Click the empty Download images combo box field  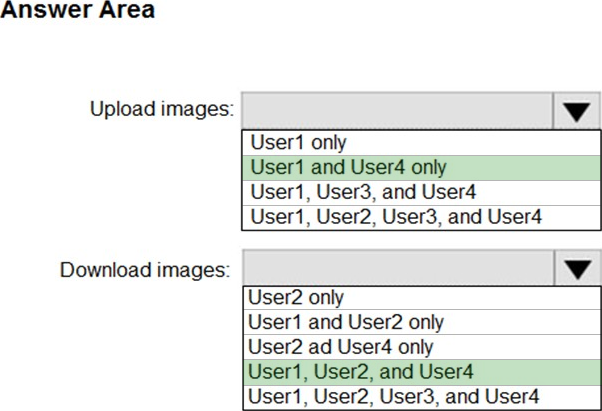click(397, 267)
